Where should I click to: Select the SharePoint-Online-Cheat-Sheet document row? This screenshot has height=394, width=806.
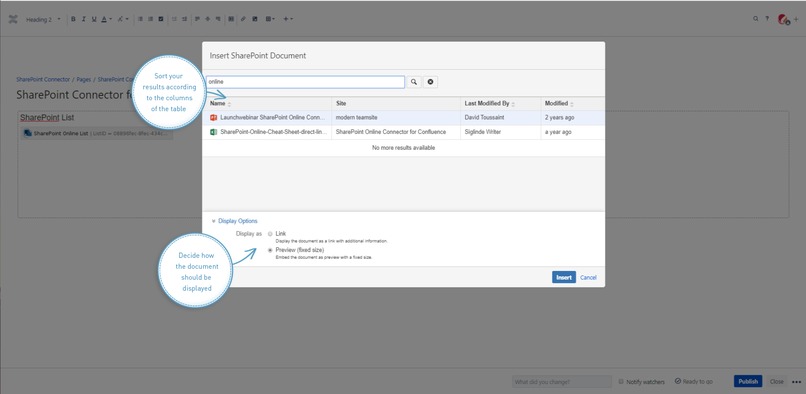pyautogui.click(x=404, y=132)
